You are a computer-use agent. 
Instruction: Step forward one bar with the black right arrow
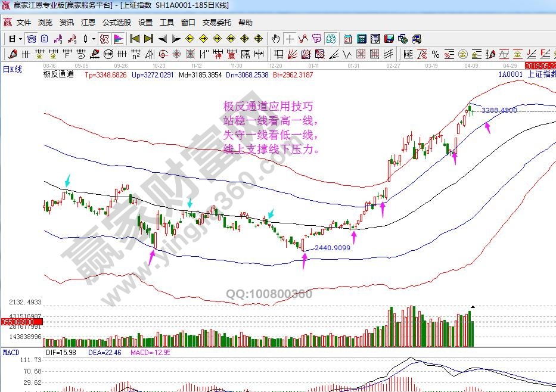[176, 39]
